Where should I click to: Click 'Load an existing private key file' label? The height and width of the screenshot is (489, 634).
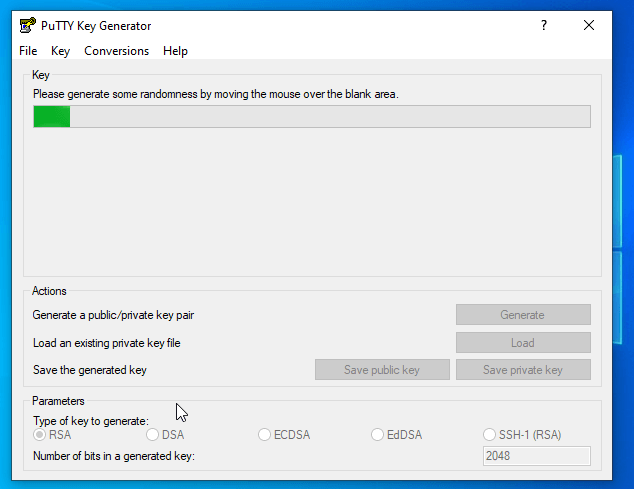coord(107,343)
